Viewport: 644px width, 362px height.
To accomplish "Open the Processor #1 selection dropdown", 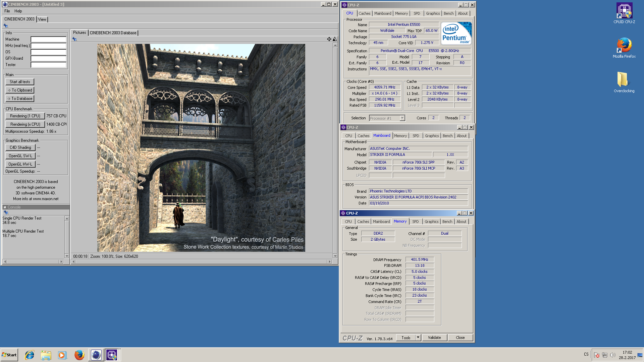I will (402, 118).
